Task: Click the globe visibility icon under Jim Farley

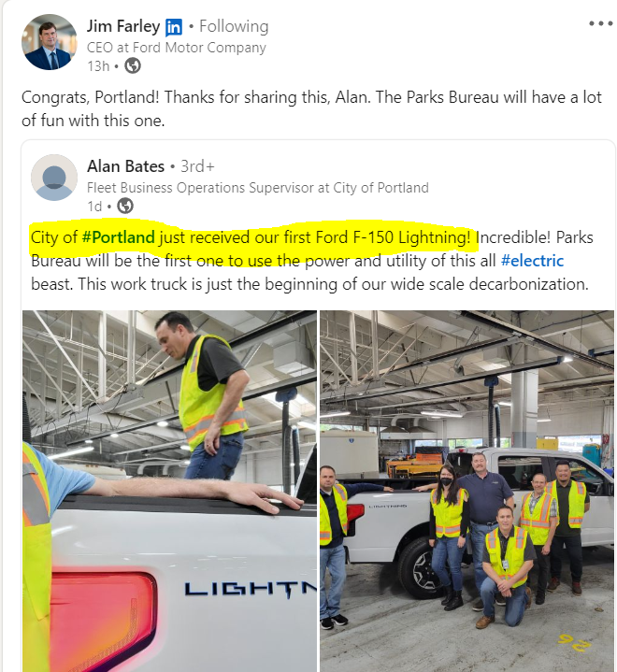Action: pyautogui.click(x=133, y=66)
